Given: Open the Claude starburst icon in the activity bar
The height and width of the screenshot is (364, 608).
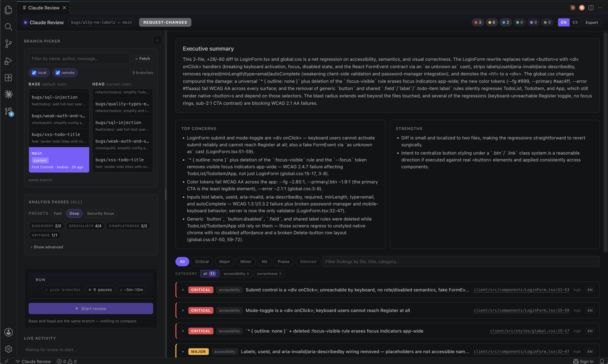Looking at the screenshot, I should pos(8,94).
